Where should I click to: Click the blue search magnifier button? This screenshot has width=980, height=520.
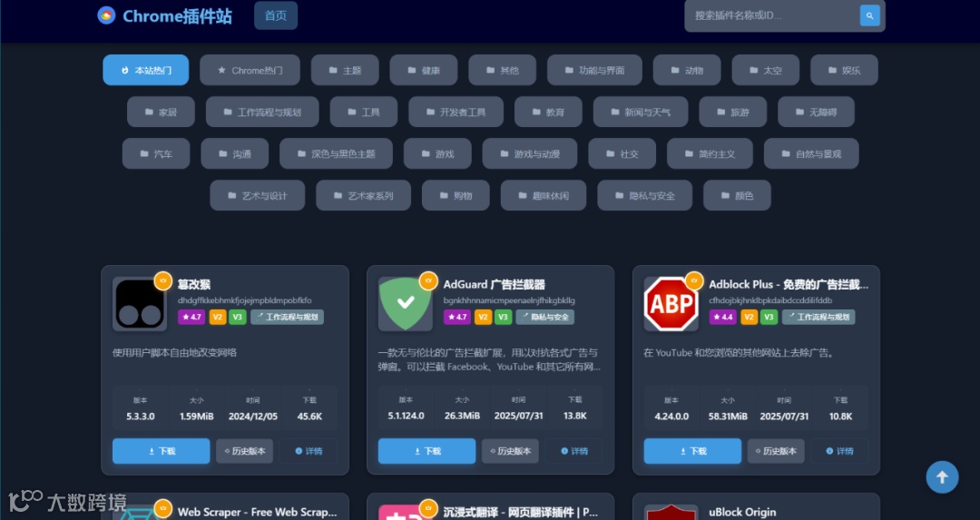pos(869,15)
